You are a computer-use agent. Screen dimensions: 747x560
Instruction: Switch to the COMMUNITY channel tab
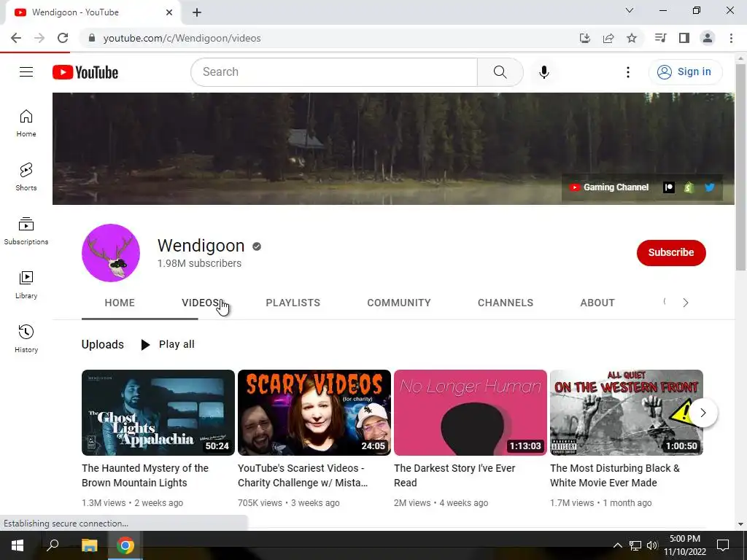[399, 303]
